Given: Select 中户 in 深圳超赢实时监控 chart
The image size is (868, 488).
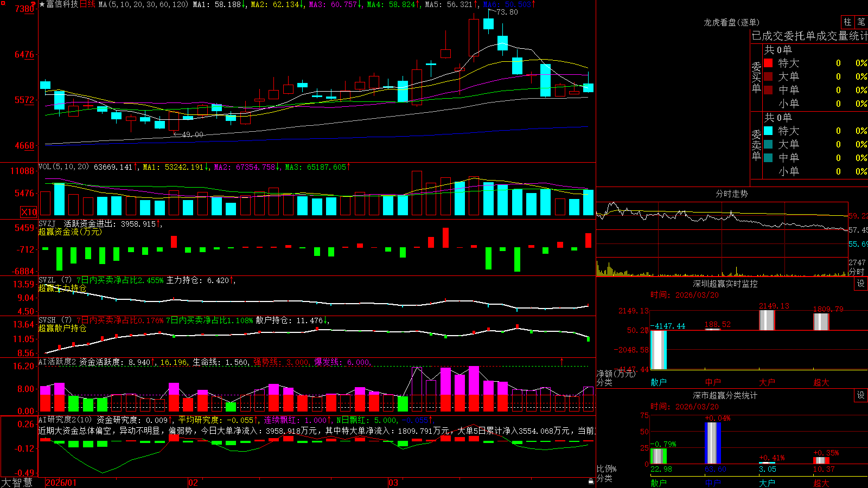Looking at the screenshot, I should point(713,382).
